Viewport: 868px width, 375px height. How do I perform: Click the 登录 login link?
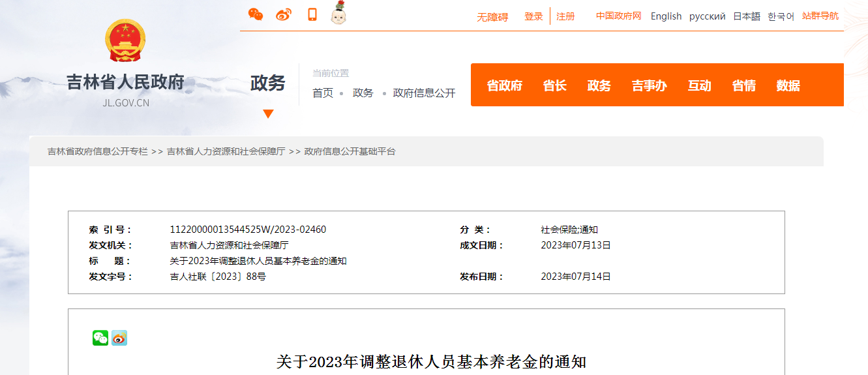(533, 16)
